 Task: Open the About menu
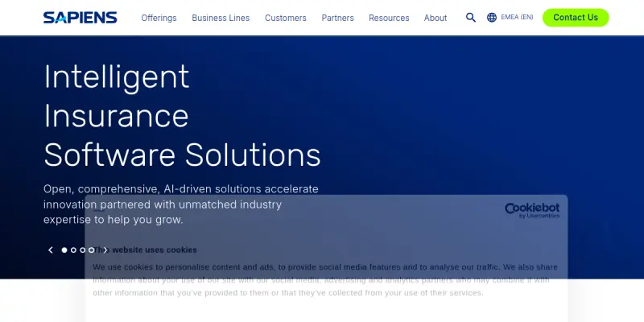point(436,18)
